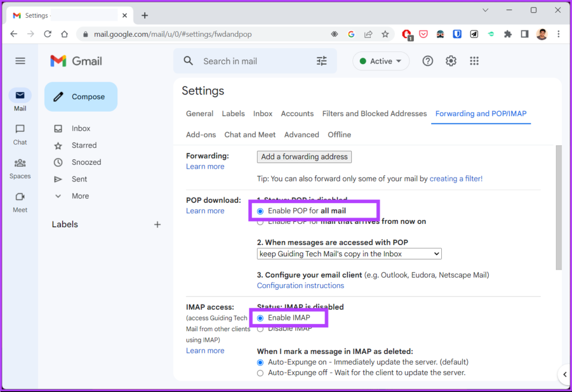Open the Chrome profile avatar

click(542, 34)
